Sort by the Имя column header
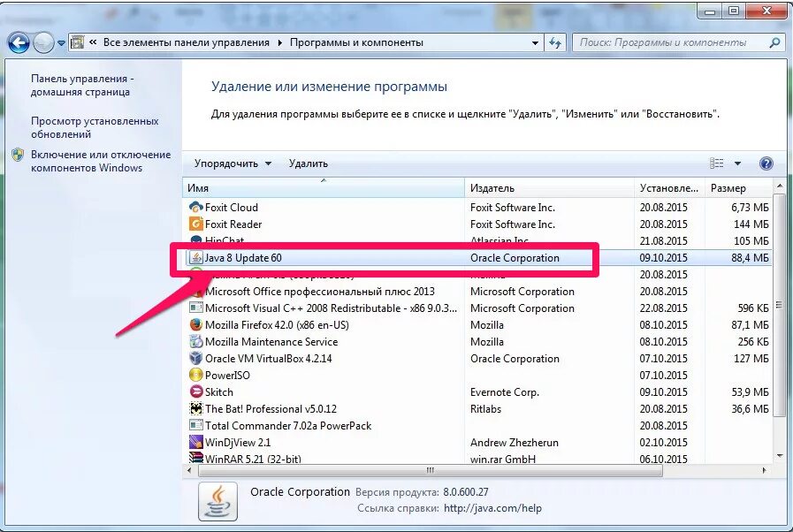Viewport: 793px width, 532px height. pos(324,188)
